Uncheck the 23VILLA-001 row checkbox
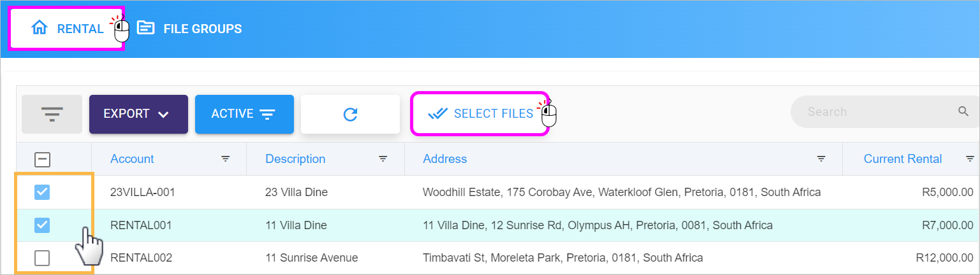This screenshot has width=980, height=275. click(42, 192)
